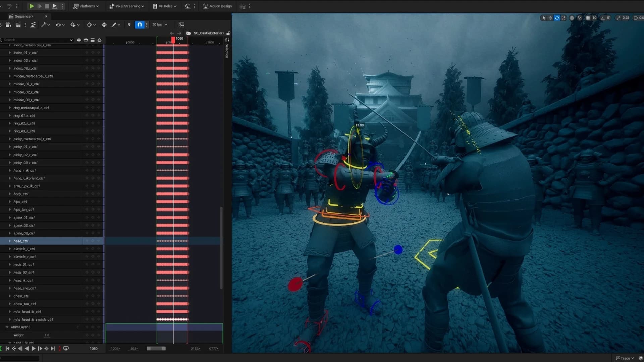644x362 pixels.
Task: Select the arrow selection tool in the viewport
Action: coord(543,18)
